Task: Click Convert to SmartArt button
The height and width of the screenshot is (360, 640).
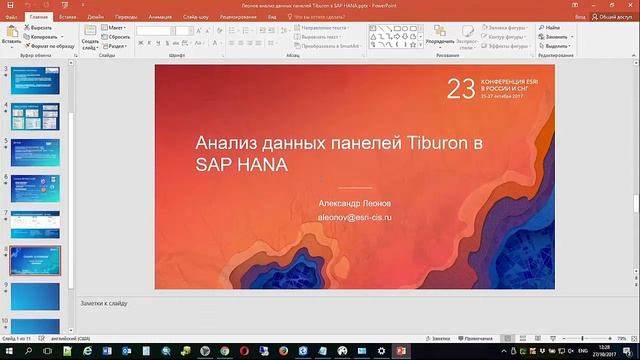Action: tap(327, 46)
